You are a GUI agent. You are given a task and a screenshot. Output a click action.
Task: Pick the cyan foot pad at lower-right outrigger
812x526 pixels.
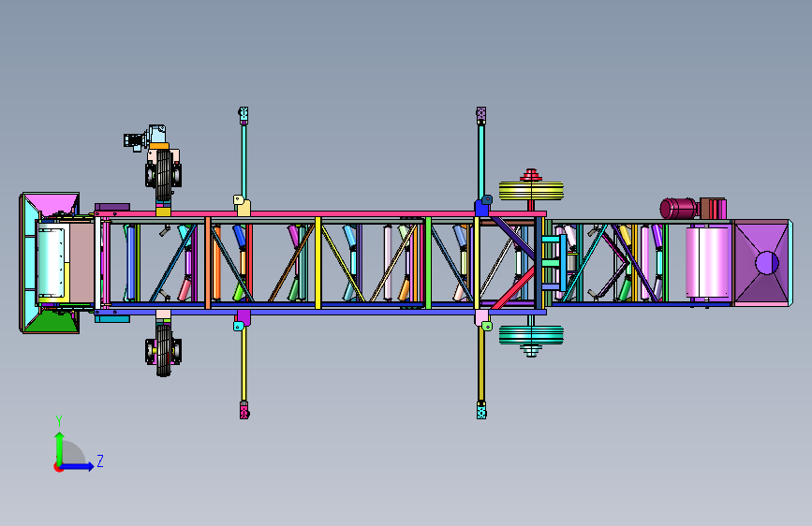pos(481,410)
